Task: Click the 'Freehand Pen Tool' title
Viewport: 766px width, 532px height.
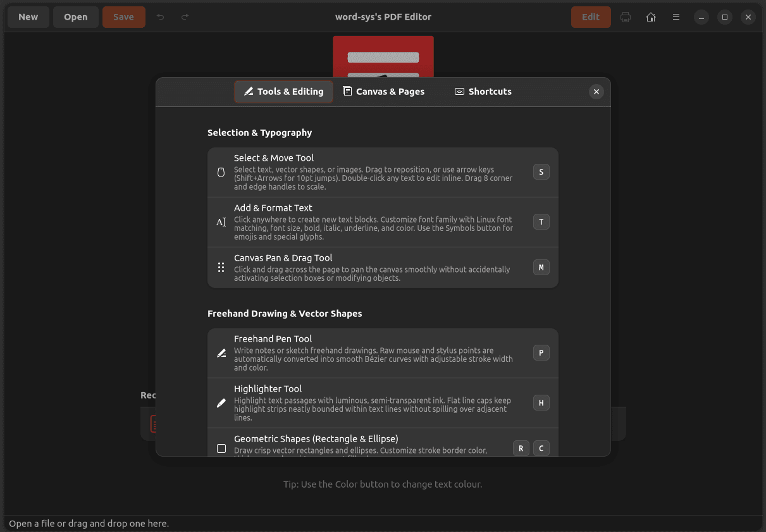Action: pos(273,339)
